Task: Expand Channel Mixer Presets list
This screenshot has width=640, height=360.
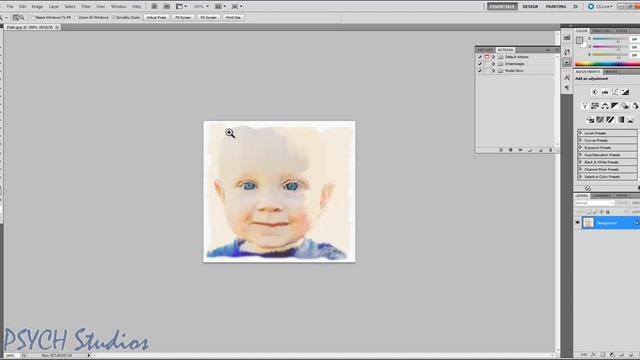Action: (x=580, y=169)
